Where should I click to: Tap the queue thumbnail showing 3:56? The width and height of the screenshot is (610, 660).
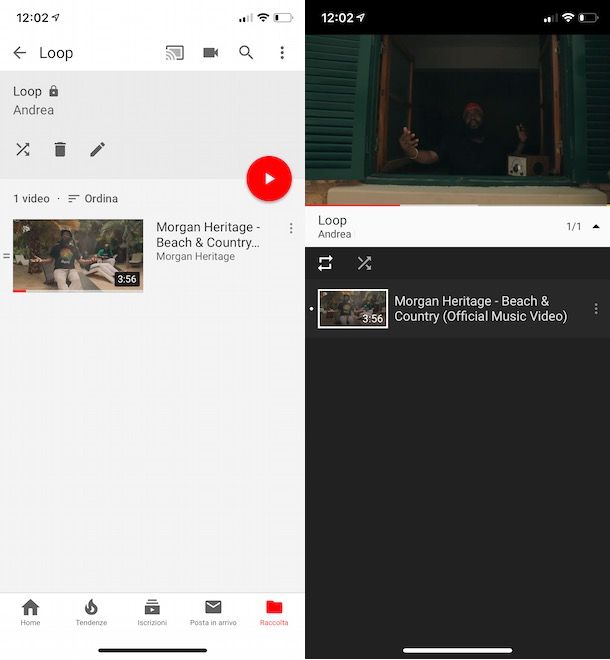[x=353, y=309]
